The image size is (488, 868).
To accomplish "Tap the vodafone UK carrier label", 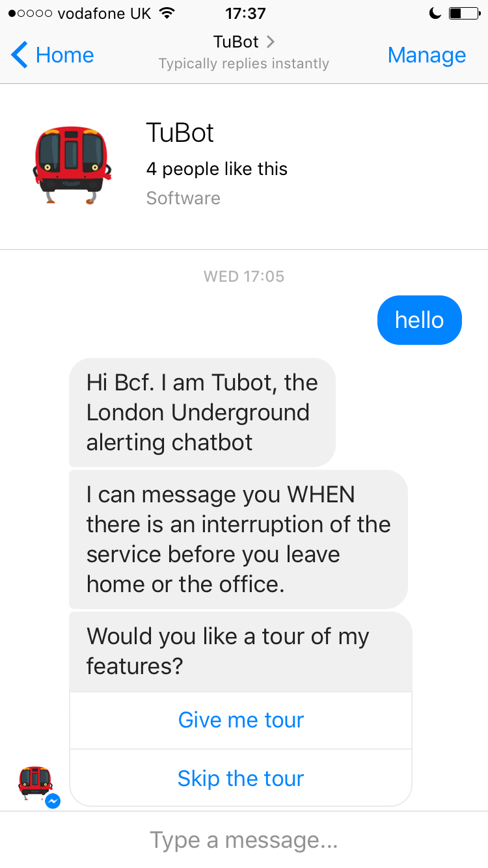I will pyautogui.click(x=104, y=13).
